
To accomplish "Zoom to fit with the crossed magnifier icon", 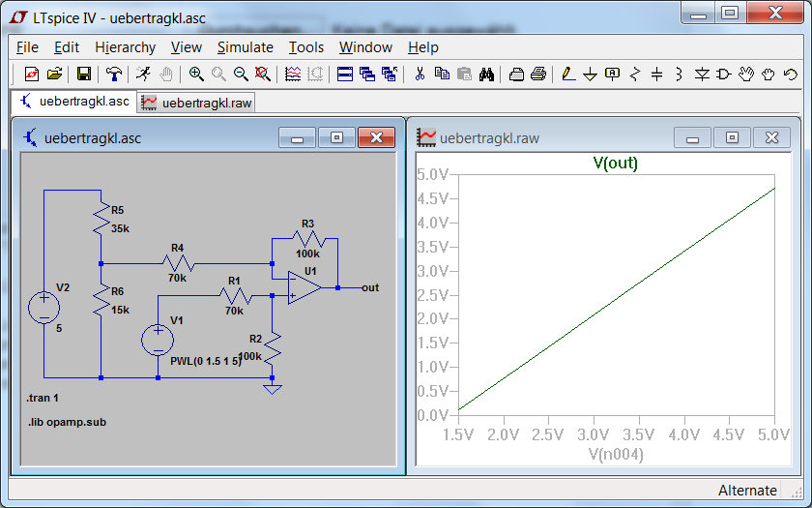I will (263, 75).
